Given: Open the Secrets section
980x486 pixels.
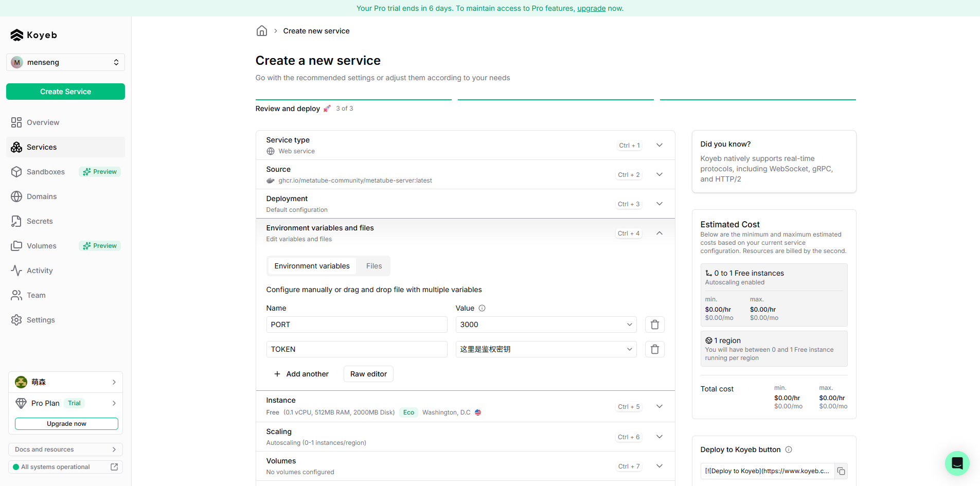Looking at the screenshot, I should (x=40, y=221).
